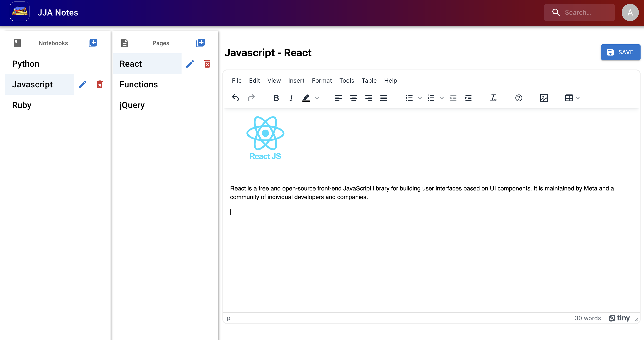The image size is (644, 340).
Task: Toggle bold formatting
Action: click(276, 98)
